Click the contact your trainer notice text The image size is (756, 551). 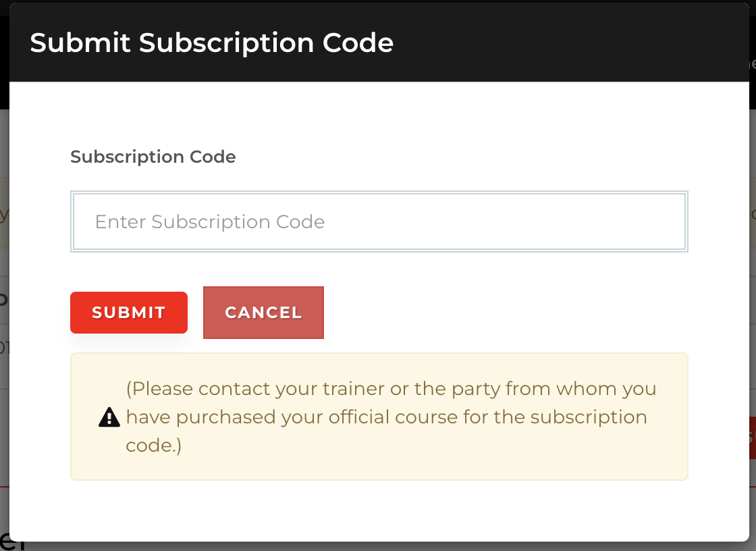(x=391, y=417)
